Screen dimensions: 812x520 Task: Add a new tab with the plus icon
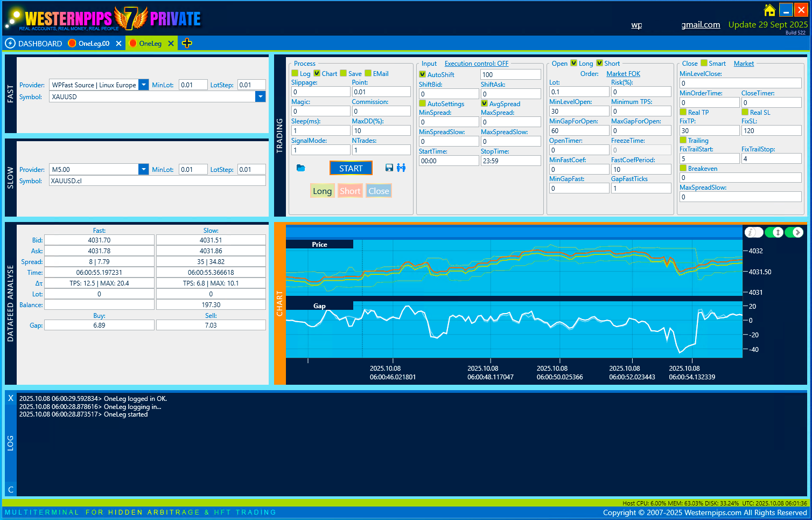pyautogui.click(x=187, y=43)
